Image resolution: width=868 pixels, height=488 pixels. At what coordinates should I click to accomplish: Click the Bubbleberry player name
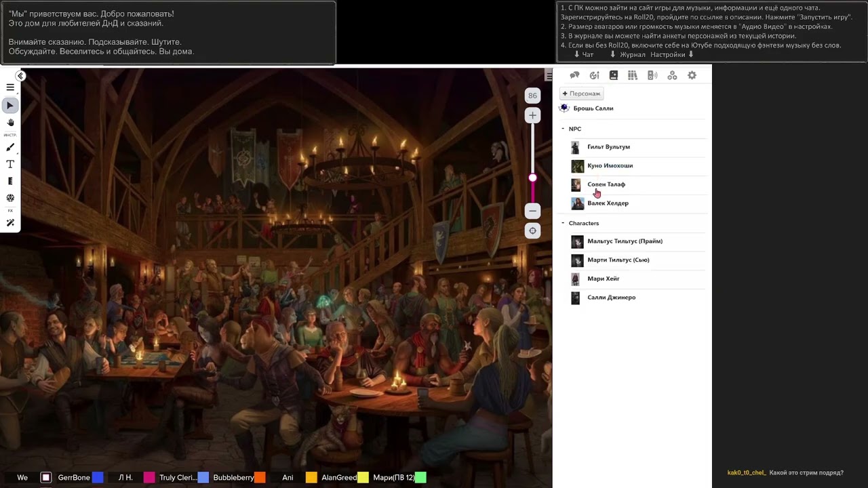coord(233,478)
